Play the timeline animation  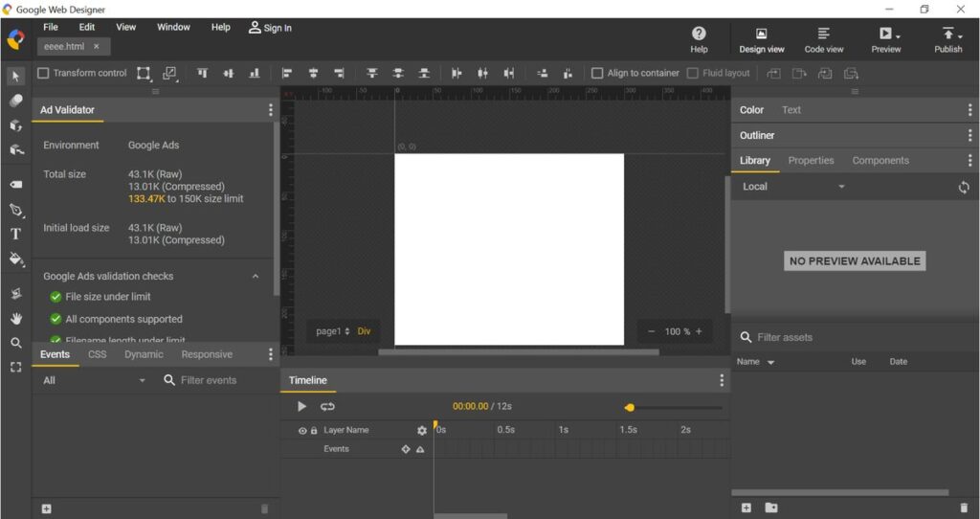coord(301,406)
